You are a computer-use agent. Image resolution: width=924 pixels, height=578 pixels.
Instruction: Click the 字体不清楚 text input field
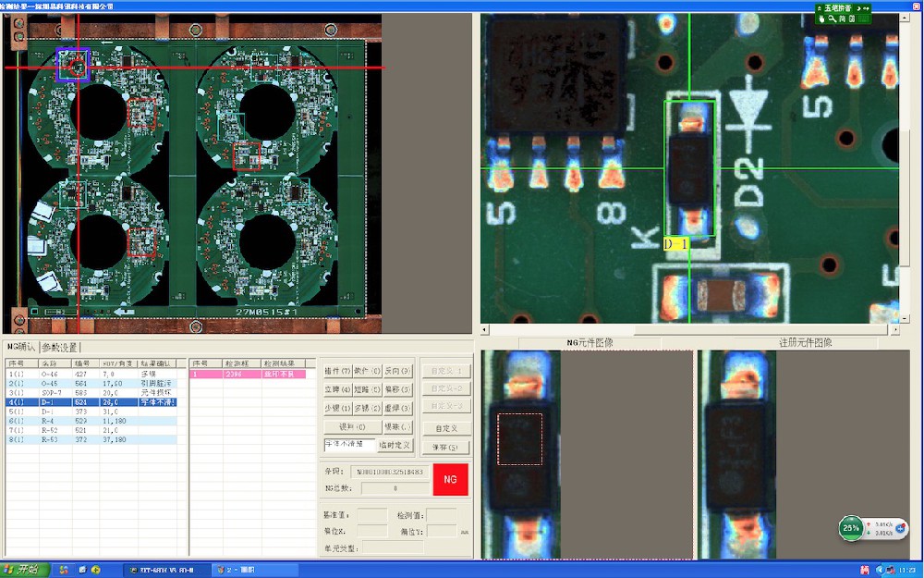349,445
